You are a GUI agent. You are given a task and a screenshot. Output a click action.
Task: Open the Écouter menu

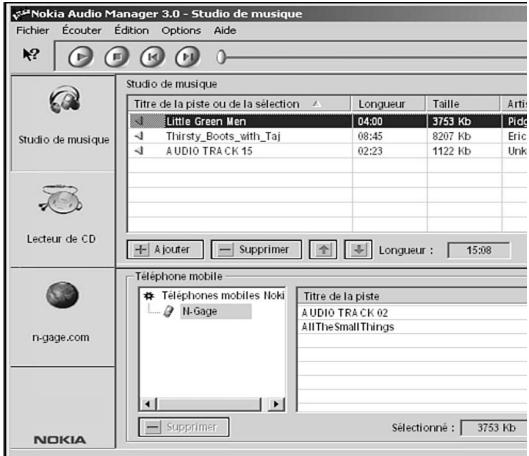point(82,30)
